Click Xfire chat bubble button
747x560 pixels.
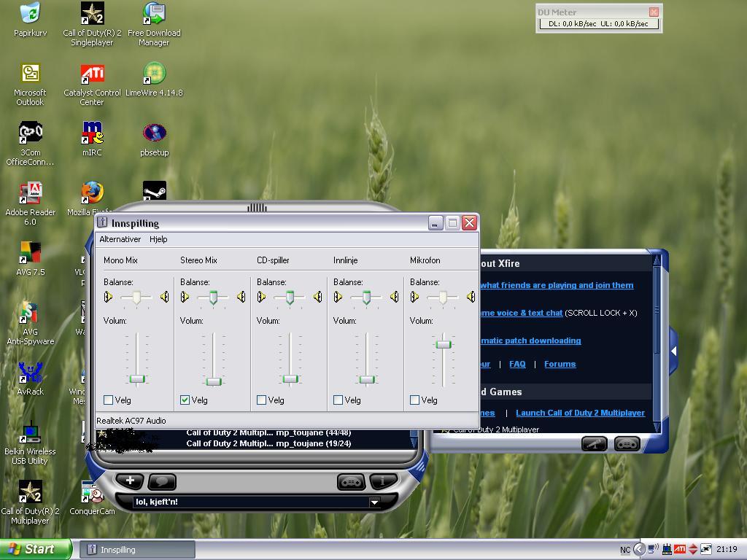pos(162,481)
